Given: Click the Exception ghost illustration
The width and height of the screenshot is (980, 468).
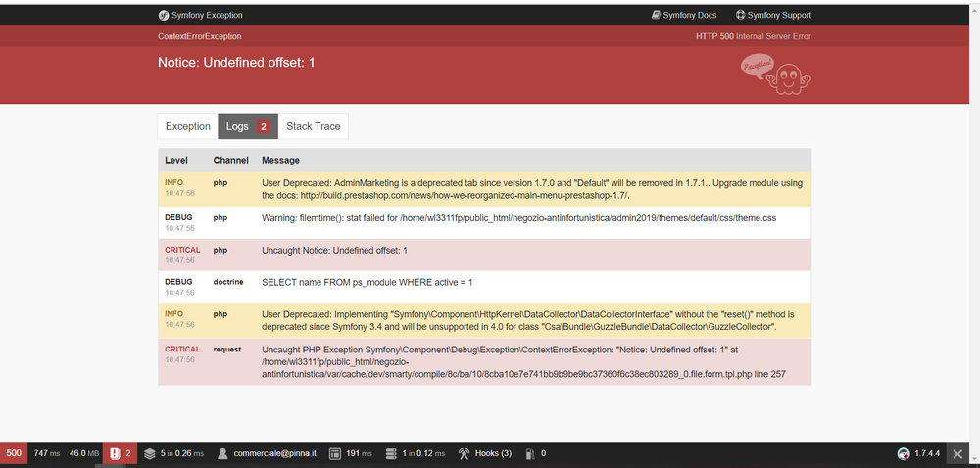Looking at the screenshot, I should [x=775, y=74].
